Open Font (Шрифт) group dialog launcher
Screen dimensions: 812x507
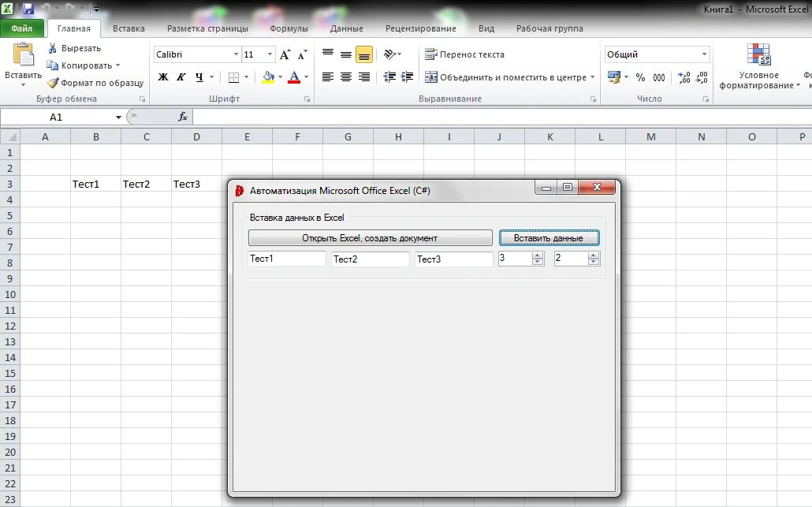point(307,99)
